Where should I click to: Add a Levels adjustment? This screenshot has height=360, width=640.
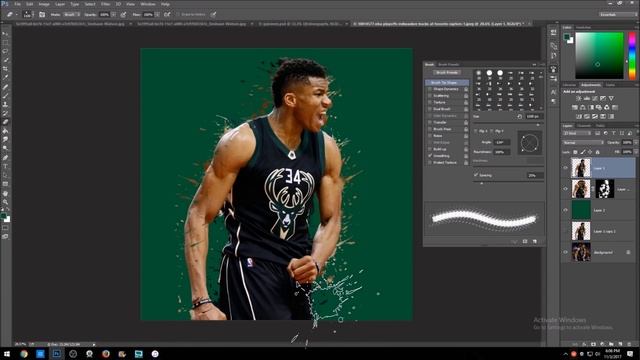pos(587,98)
